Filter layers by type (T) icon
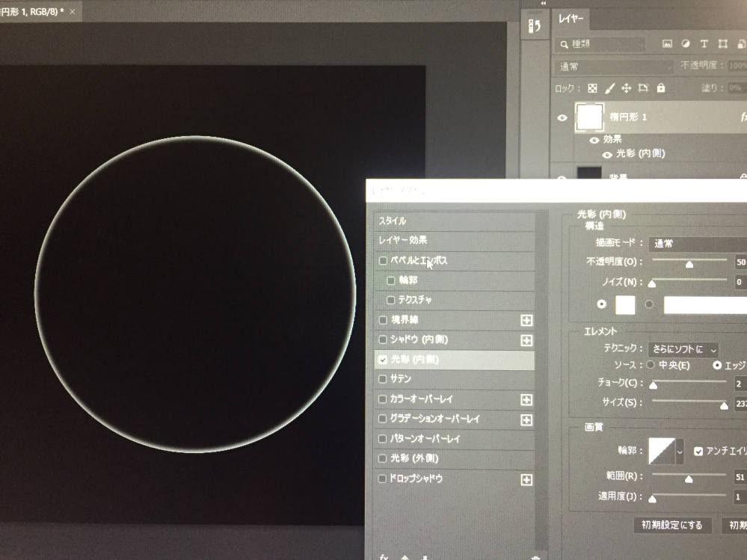 704,44
